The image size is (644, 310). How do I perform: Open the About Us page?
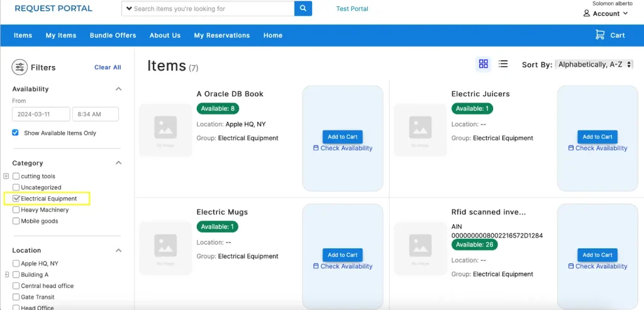coord(165,35)
